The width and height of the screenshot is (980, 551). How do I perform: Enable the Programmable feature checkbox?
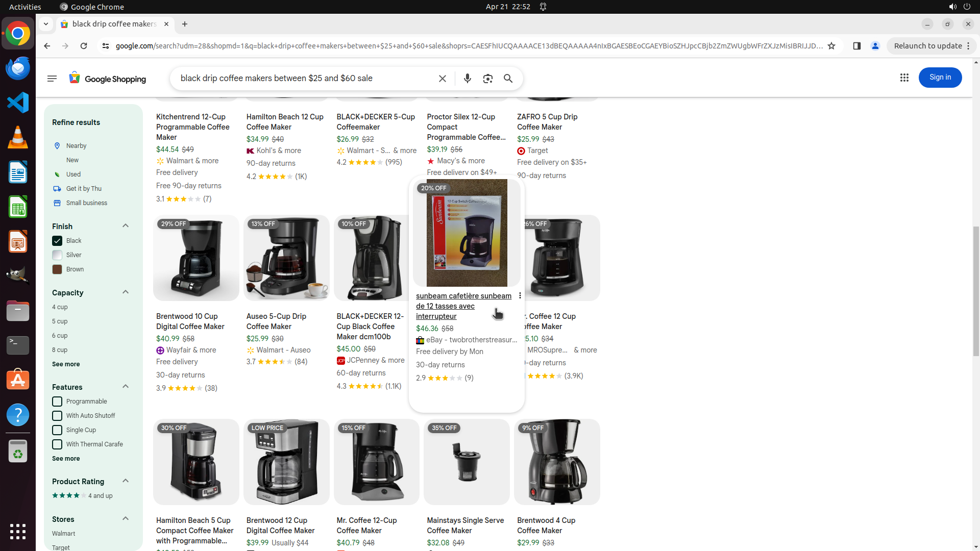(x=57, y=402)
